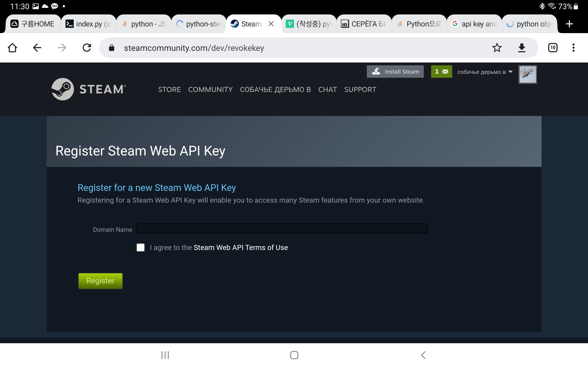Open Steam Web API Terms of Use link
This screenshot has height=368, width=588.
pos(241,247)
